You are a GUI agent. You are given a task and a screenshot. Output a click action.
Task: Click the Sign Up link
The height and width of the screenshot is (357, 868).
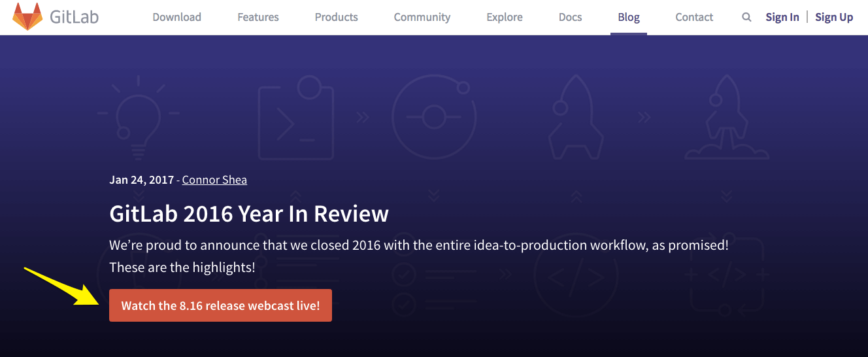coord(834,17)
